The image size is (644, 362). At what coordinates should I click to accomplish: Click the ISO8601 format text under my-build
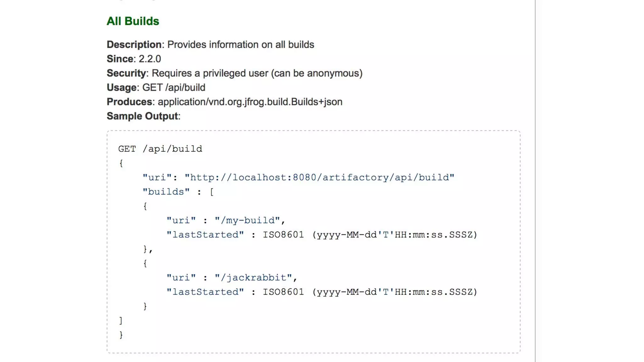pos(370,235)
